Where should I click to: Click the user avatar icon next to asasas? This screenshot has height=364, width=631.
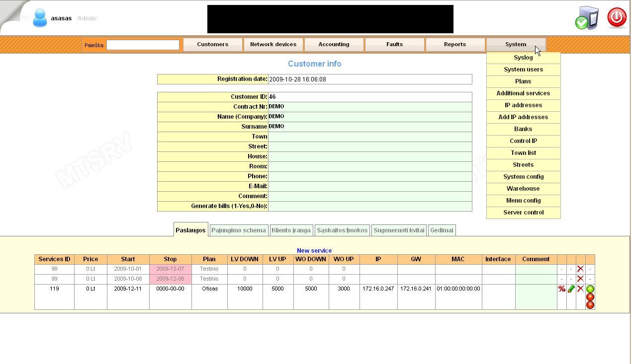40,17
